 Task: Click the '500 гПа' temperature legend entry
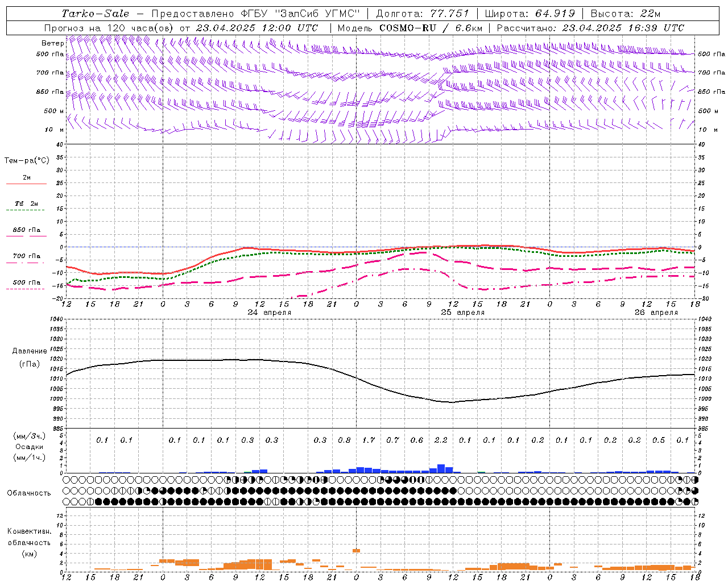27,282
